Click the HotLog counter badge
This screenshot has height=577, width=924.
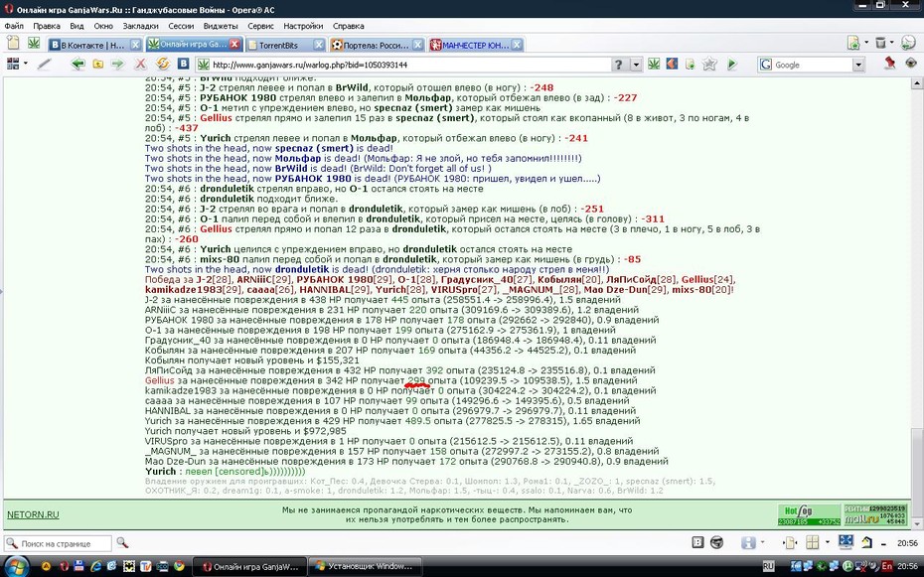click(808, 514)
